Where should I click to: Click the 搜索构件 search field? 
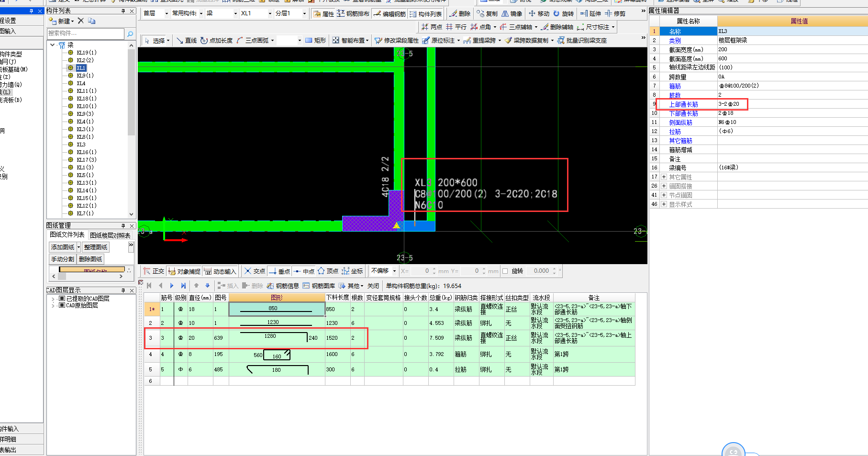coord(86,33)
